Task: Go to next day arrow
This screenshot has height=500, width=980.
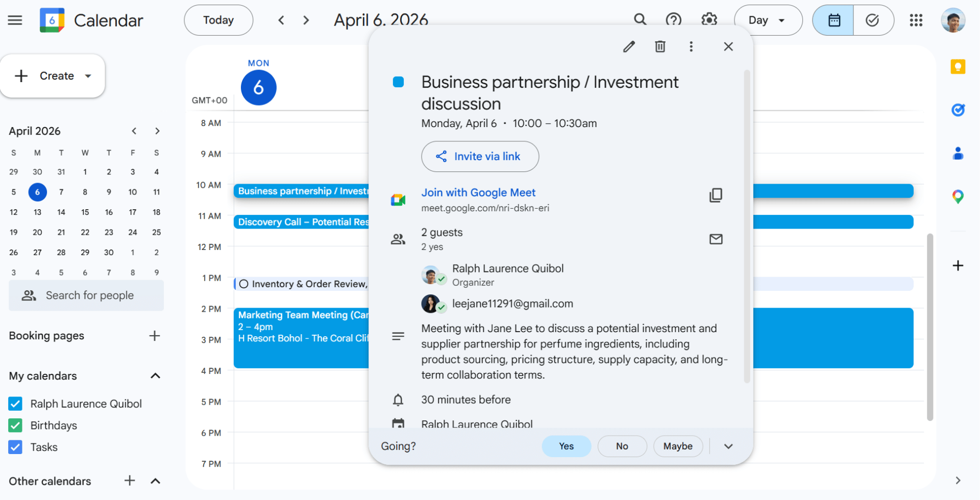Action: click(306, 20)
